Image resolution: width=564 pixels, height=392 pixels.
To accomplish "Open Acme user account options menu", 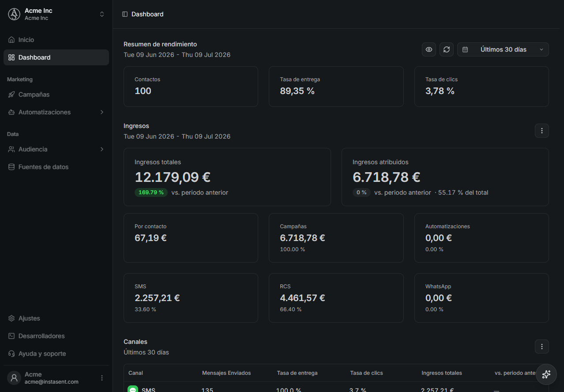I will click(102, 378).
